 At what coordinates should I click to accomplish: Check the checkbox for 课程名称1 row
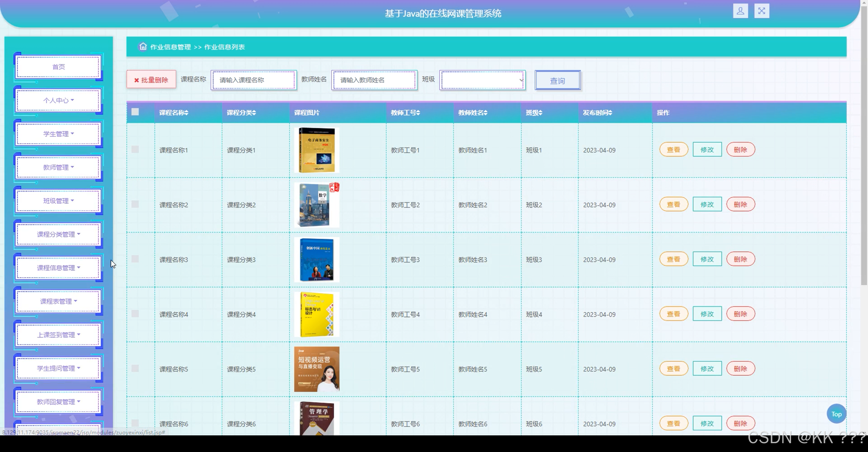[x=135, y=149]
